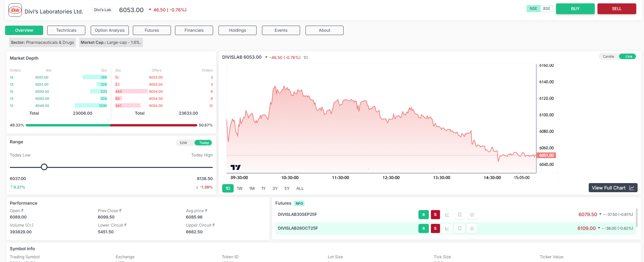Viewport: 644px width, 262px height.
Task: Bookmark the DIVISLAB30SEP25F contract
Action: 460,215
